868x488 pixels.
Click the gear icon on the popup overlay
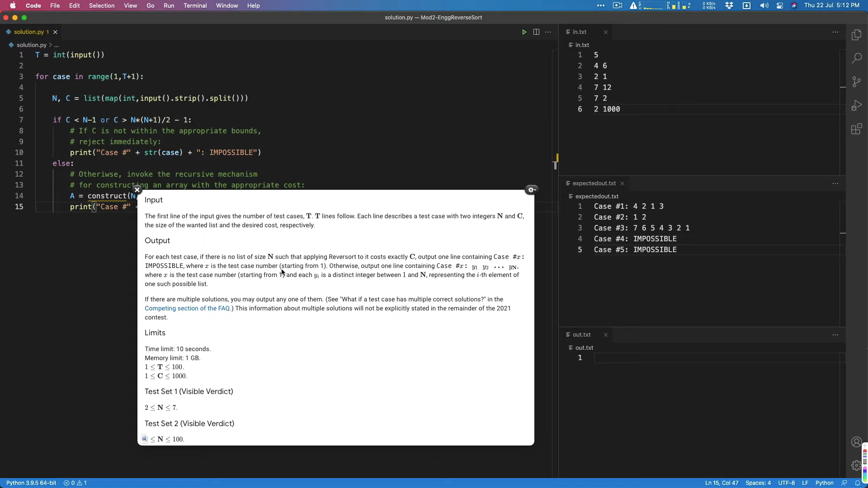(531, 190)
